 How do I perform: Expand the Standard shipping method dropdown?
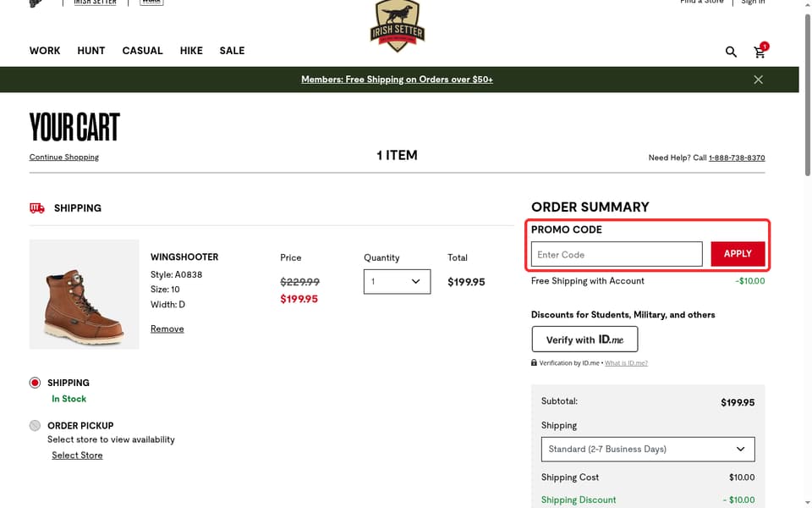click(x=648, y=449)
